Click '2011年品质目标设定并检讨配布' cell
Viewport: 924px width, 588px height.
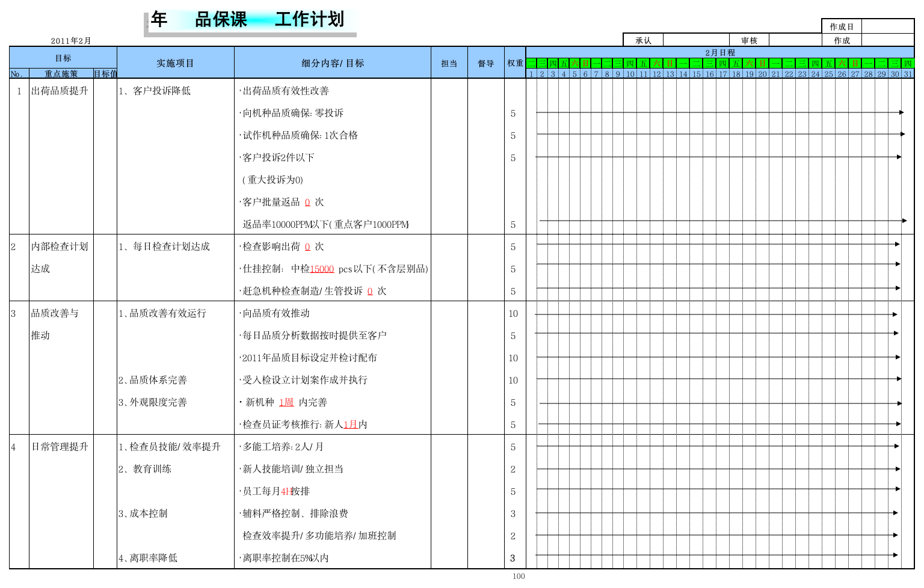pos(309,358)
